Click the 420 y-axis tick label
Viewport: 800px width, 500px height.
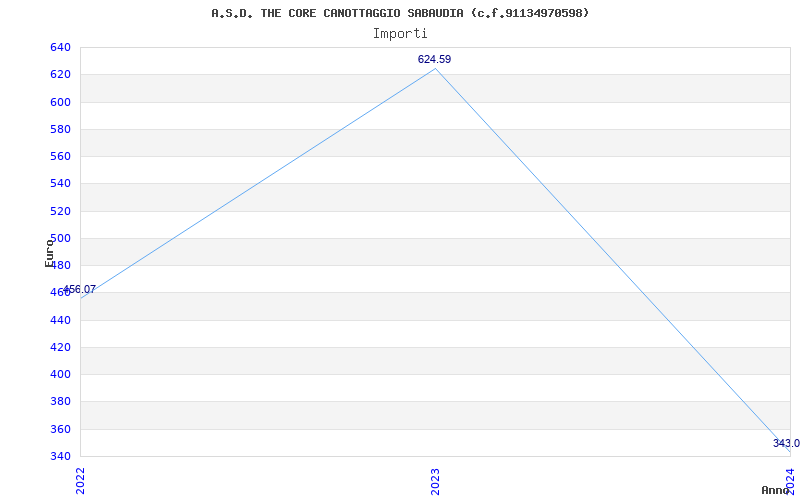click(60, 347)
